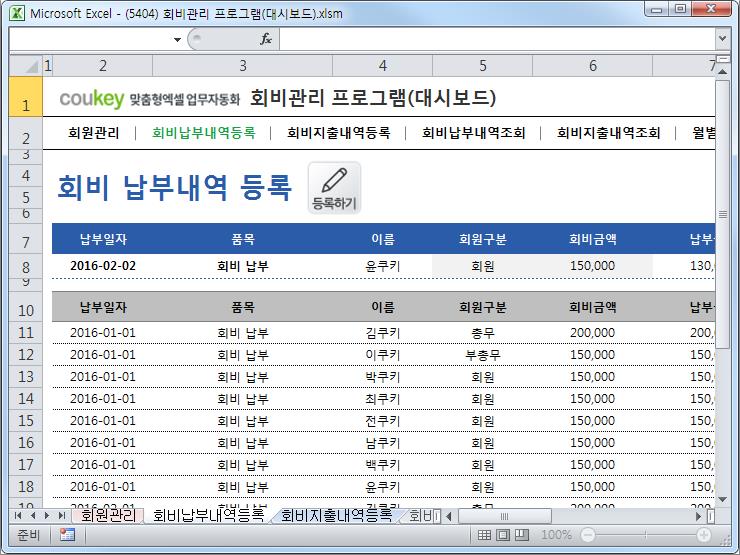Click the 회비 납부내역 등록 page title

click(x=174, y=187)
